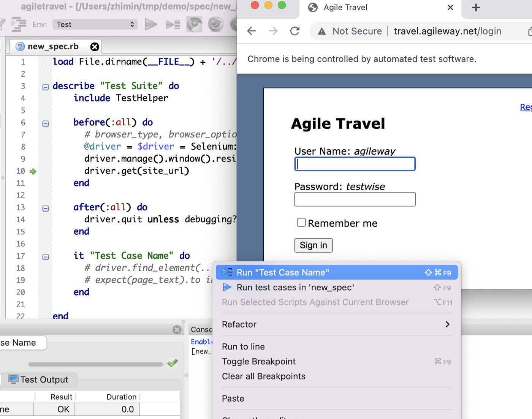This screenshot has width=532, height=419.
Task: Tick the Remember me checkbox
Action: [x=301, y=222]
